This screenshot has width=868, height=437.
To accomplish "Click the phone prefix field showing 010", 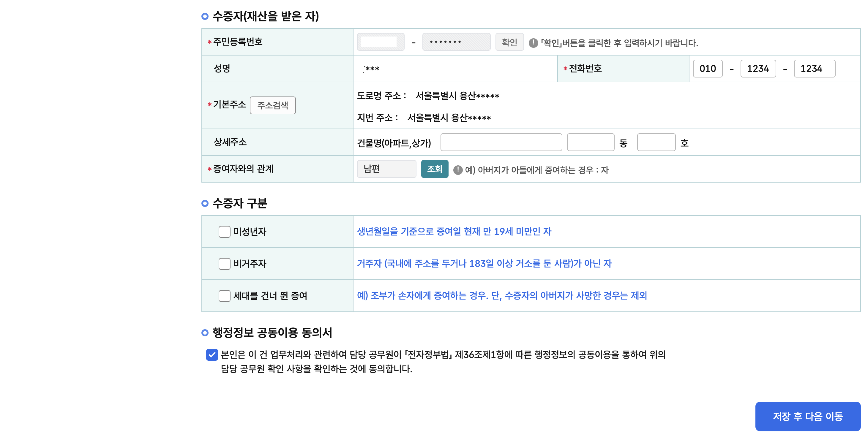I will tap(708, 69).
